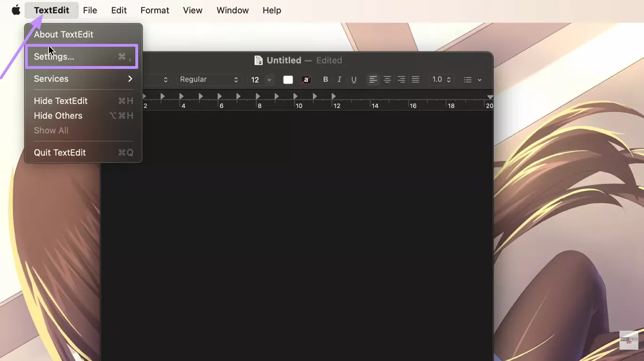
Task: Select left text alignment
Action: 373,80
